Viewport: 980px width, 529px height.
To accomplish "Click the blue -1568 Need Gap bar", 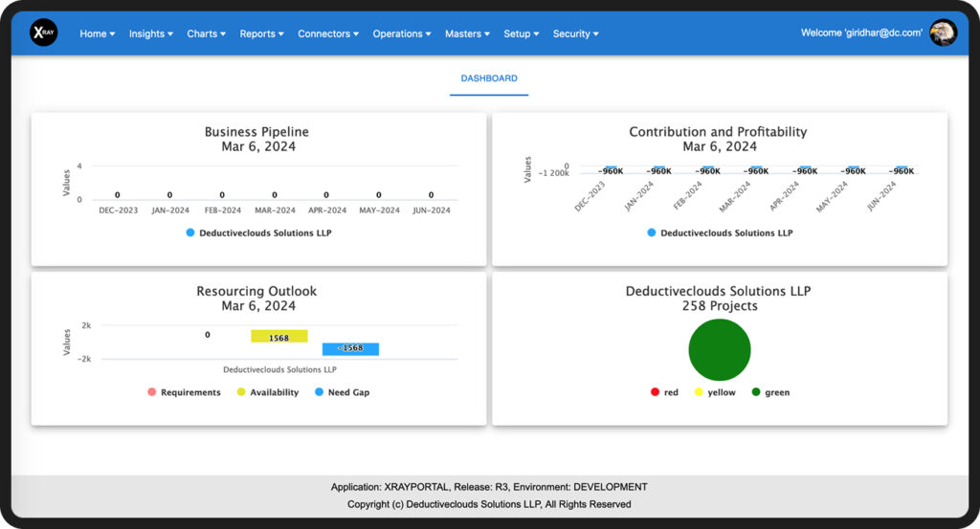I will 350,349.
